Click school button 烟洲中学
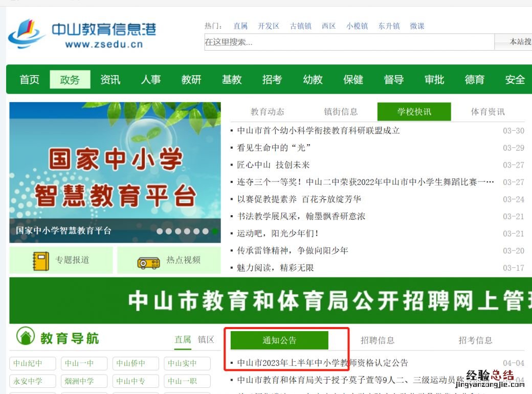This screenshot has height=394, width=532. [x=84, y=381]
